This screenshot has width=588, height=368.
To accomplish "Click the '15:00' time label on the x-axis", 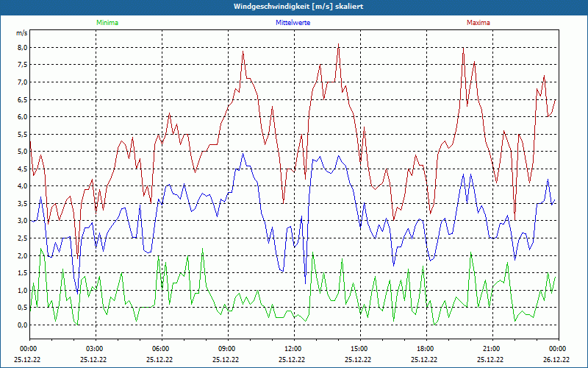I will (359, 349).
